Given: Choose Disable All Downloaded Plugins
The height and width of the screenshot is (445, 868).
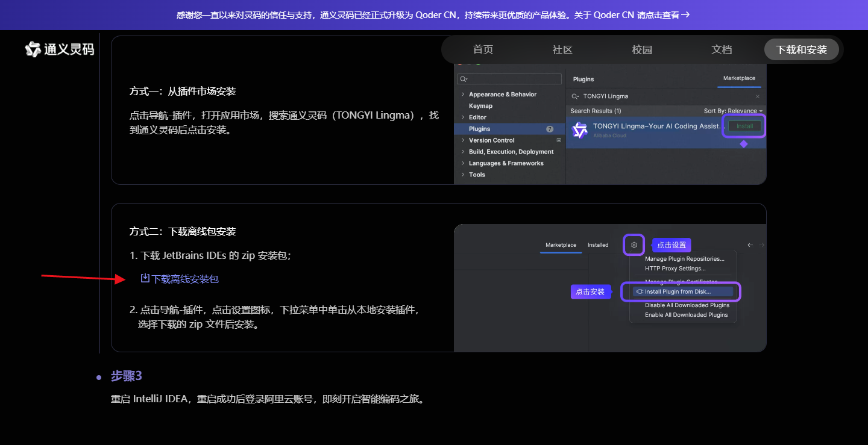Looking at the screenshot, I should coord(687,305).
